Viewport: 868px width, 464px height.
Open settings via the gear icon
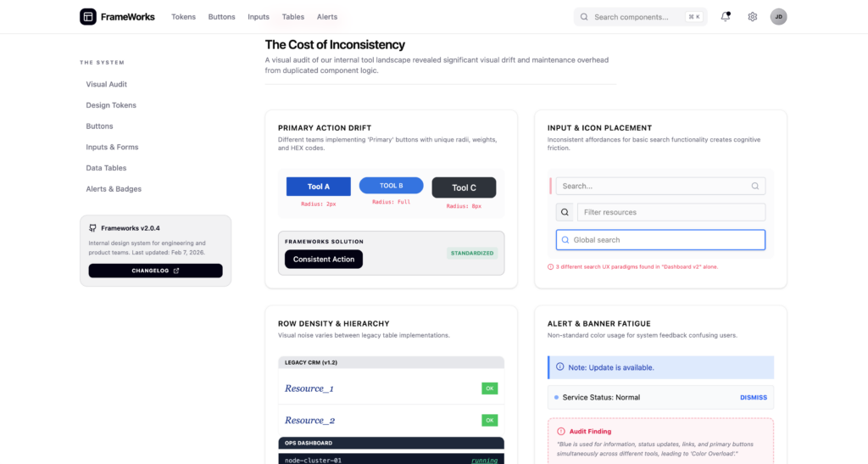coord(752,17)
